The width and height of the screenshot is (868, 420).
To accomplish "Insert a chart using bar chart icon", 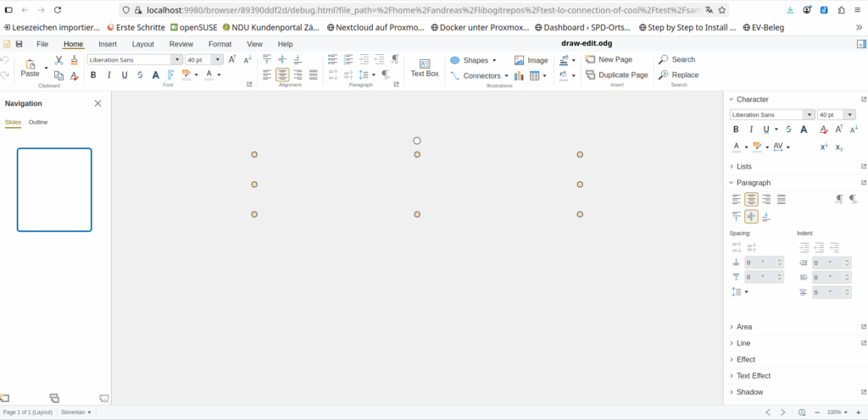I will (520, 75).
